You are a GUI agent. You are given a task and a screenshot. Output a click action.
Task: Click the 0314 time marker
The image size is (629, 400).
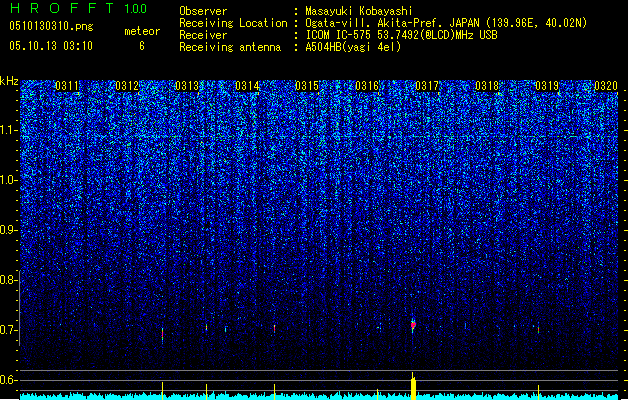247,86
